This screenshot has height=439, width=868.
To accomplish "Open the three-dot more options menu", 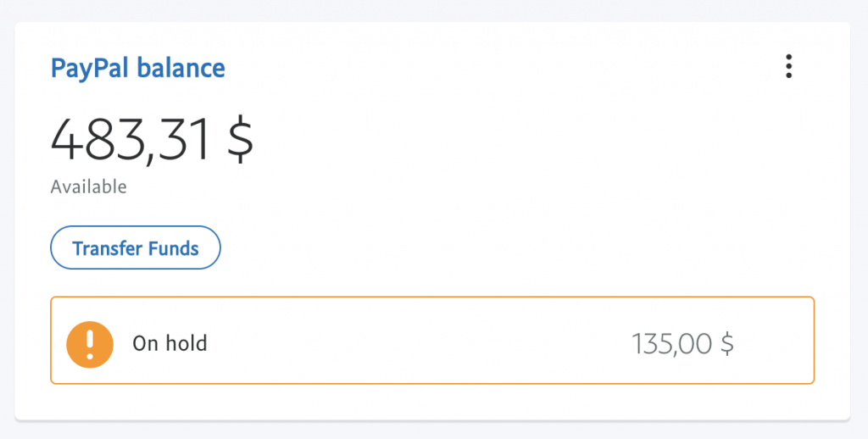I will coord(789,66).
